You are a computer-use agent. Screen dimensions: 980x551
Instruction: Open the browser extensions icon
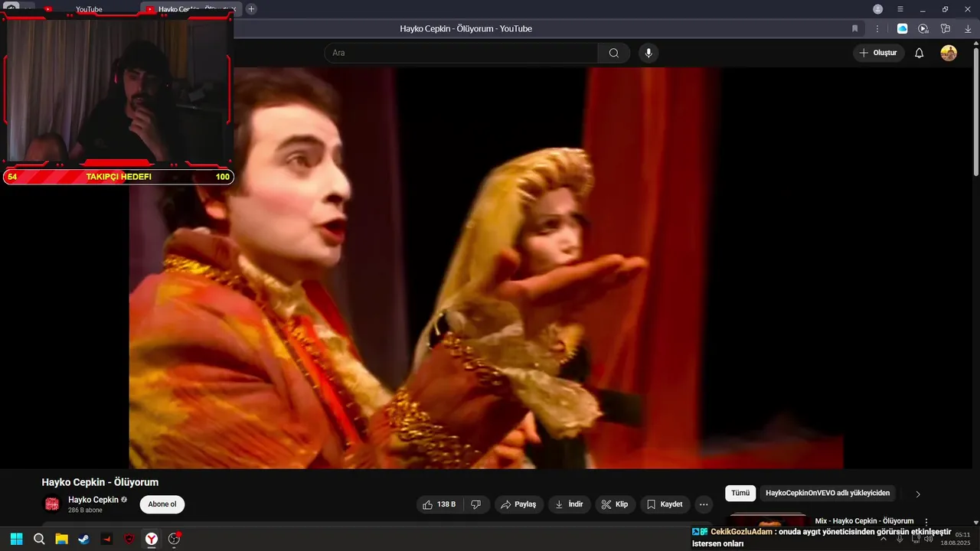tap(946, 28)
